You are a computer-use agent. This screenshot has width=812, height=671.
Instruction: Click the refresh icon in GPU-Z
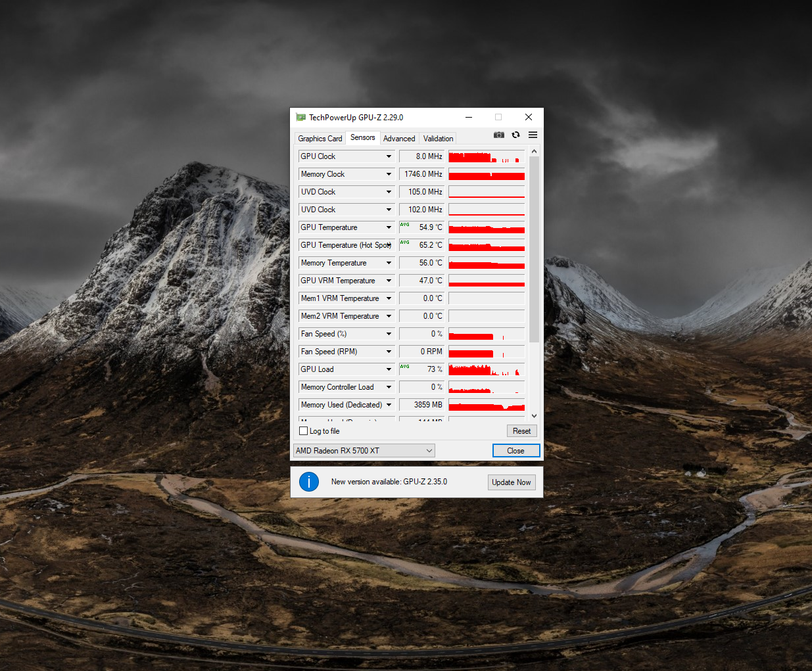pyautogui.click(x=516, y=135)
